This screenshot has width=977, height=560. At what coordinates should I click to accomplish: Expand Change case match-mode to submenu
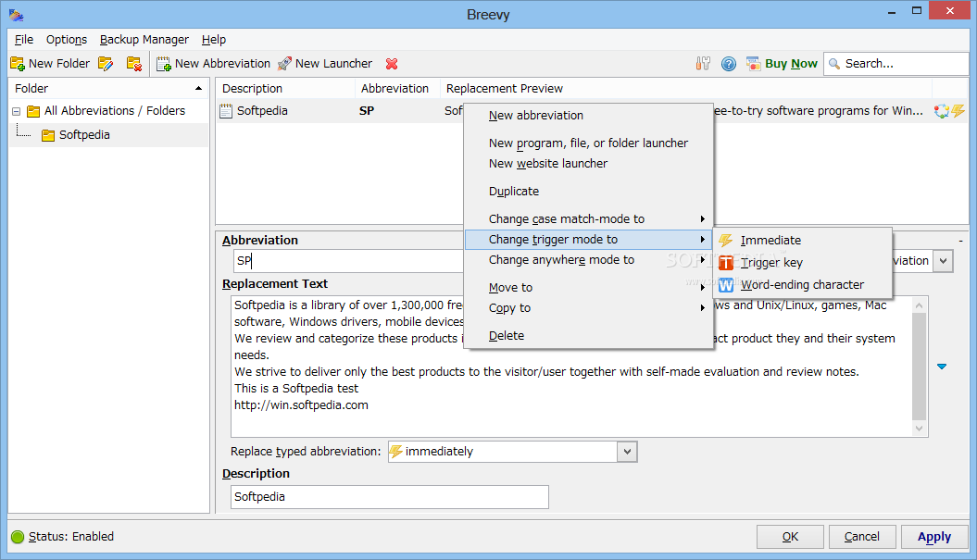coord(588,218)
